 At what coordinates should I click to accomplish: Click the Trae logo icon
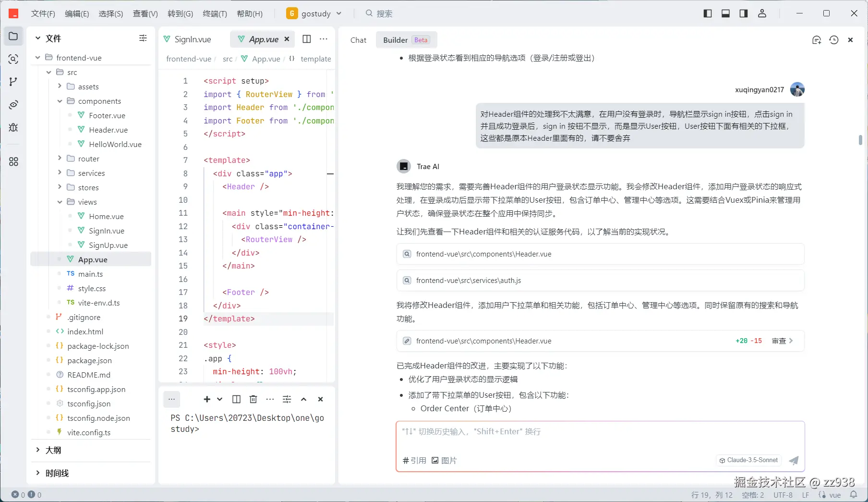point(13,13)
